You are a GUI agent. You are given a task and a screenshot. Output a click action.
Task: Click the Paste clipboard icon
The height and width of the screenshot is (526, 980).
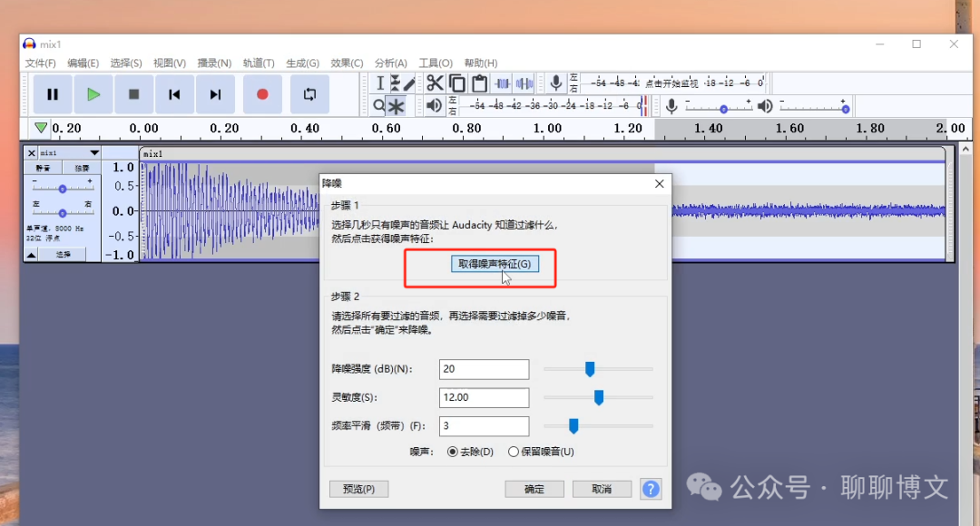click(x=479, y=83)
